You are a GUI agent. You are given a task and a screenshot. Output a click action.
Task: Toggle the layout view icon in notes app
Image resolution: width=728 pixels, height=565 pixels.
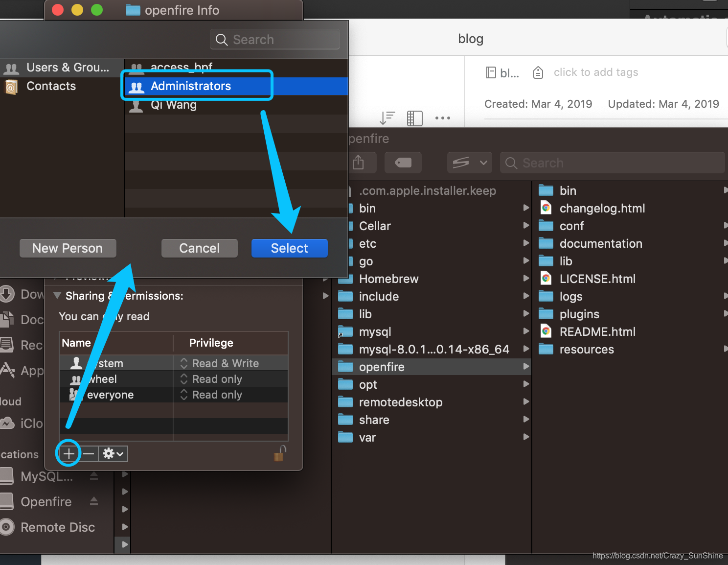point(415,118)
